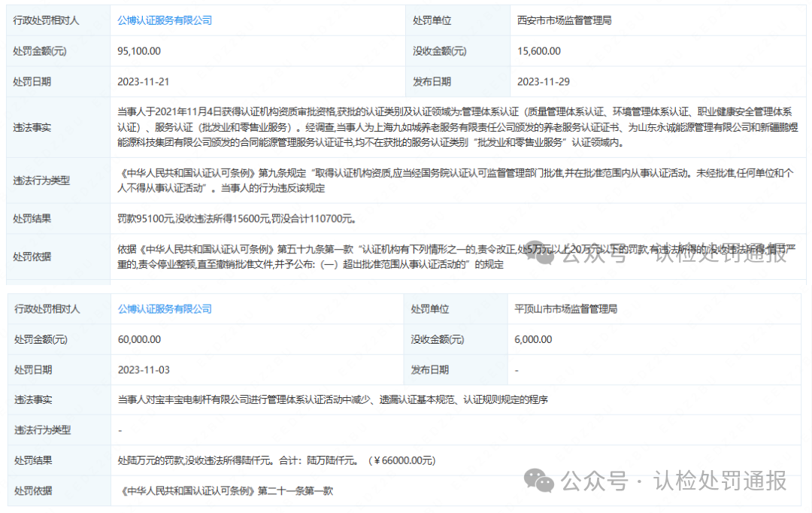Select penalty date 2023-11-03
Viewport: 812px width, 513px height.
143,369
